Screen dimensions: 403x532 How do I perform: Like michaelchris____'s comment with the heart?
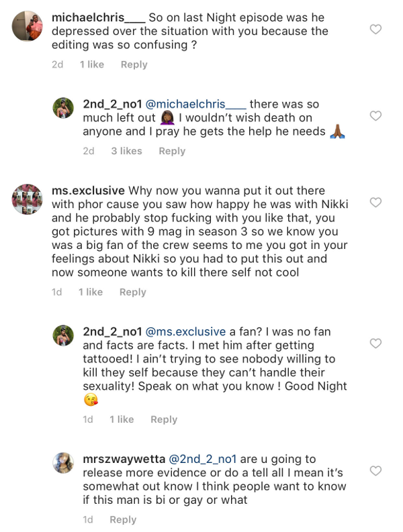click(376, 29)
